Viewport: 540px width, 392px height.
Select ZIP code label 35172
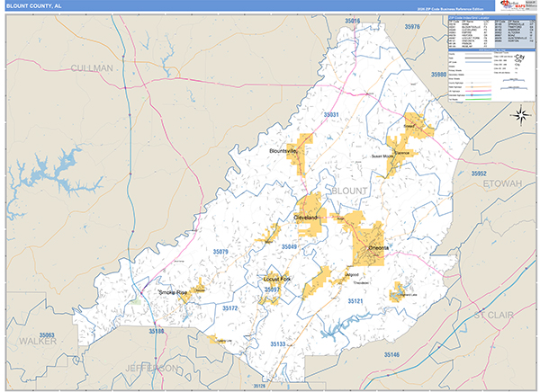click(x=229, y=308)
